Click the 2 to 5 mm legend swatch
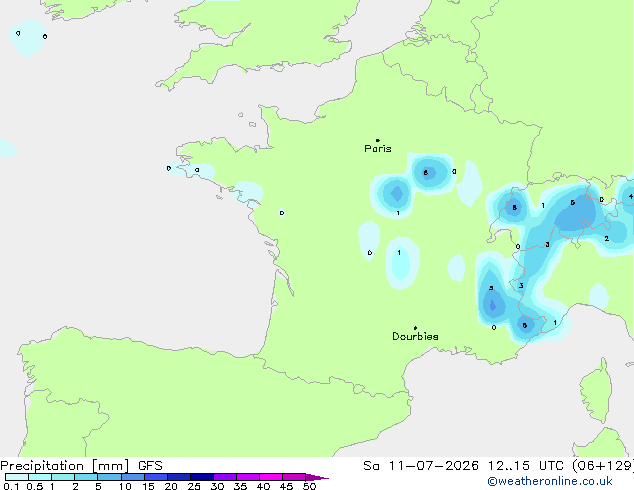This screenshot has width=634, height=490. point(86,477)
